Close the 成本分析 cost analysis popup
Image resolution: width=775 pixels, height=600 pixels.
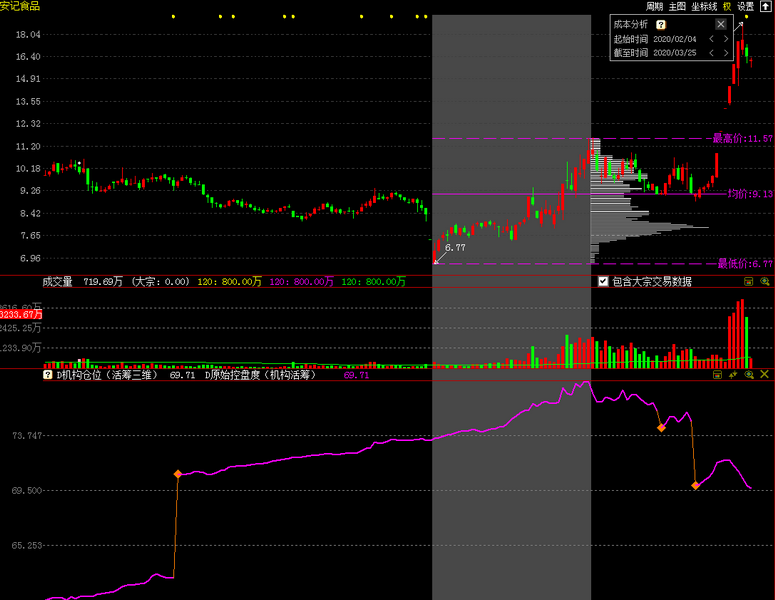[720, 24]
